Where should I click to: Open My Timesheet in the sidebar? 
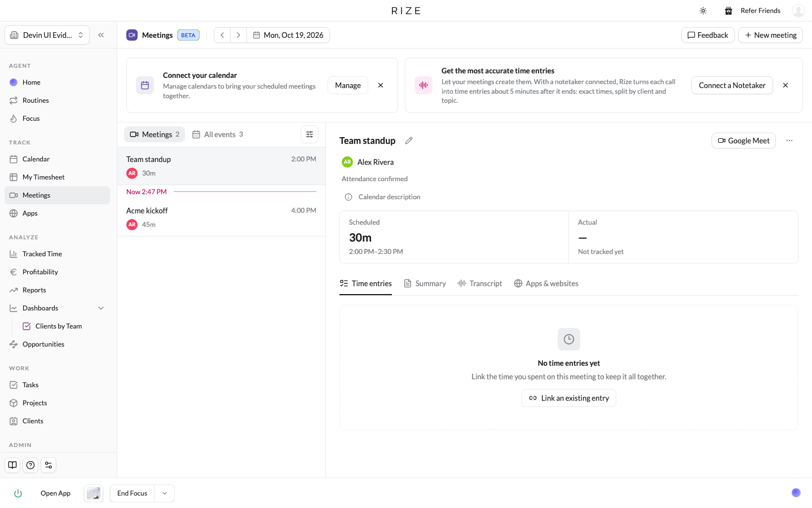point(58,177)
